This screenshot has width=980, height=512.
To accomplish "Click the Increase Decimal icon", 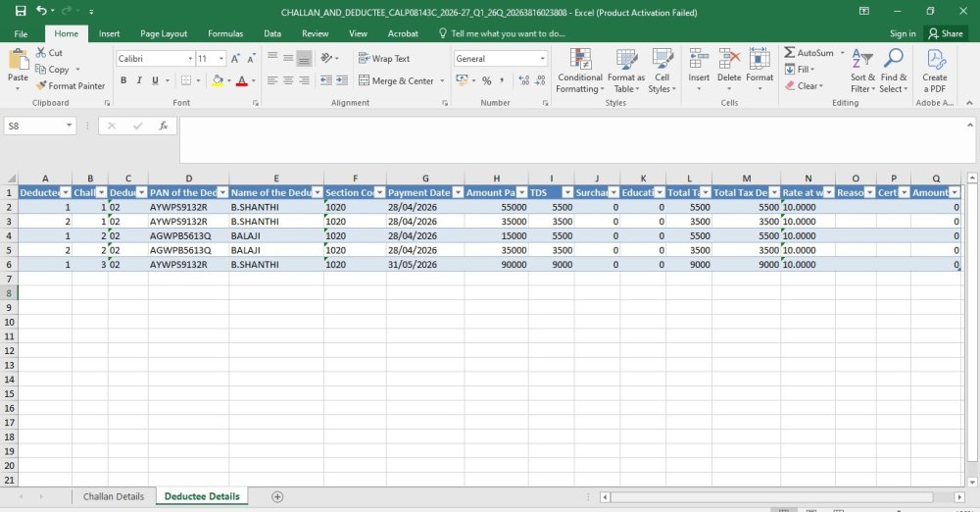I will pyautogui.click(x=523, y=80).
